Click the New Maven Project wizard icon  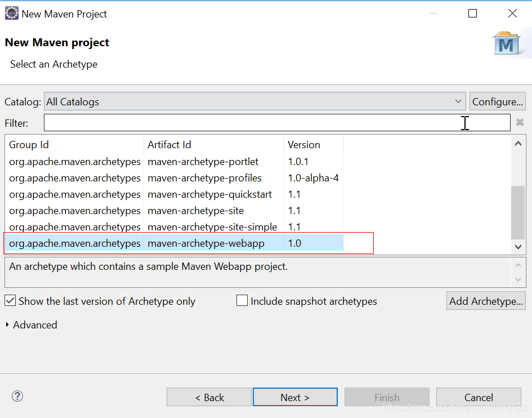pyautogui.click(x=11, y=12)
